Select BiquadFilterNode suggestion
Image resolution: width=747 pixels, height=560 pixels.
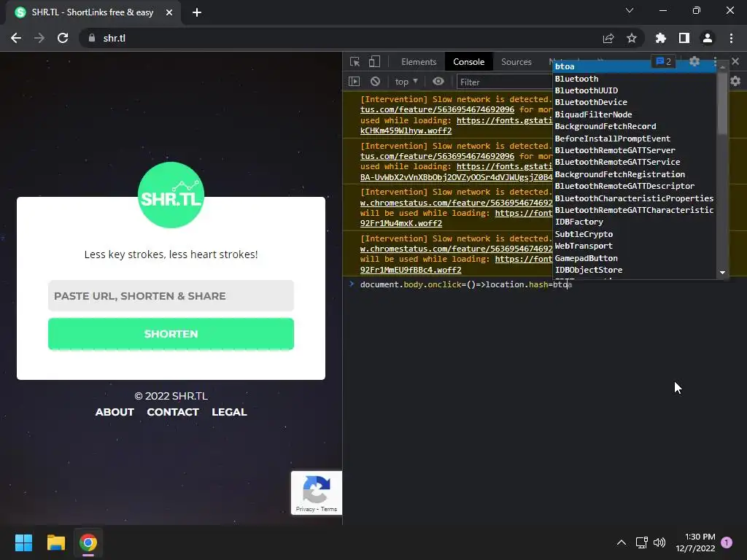(634, 114)
